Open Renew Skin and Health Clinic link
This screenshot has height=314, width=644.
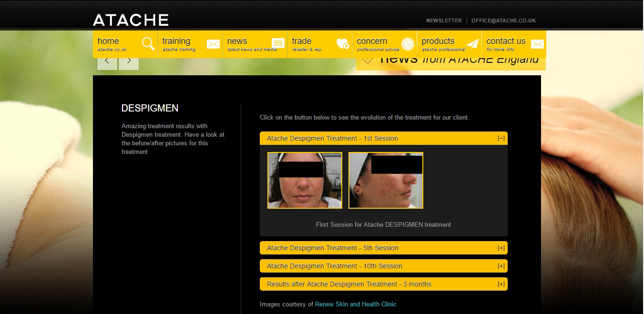[356, 304]
